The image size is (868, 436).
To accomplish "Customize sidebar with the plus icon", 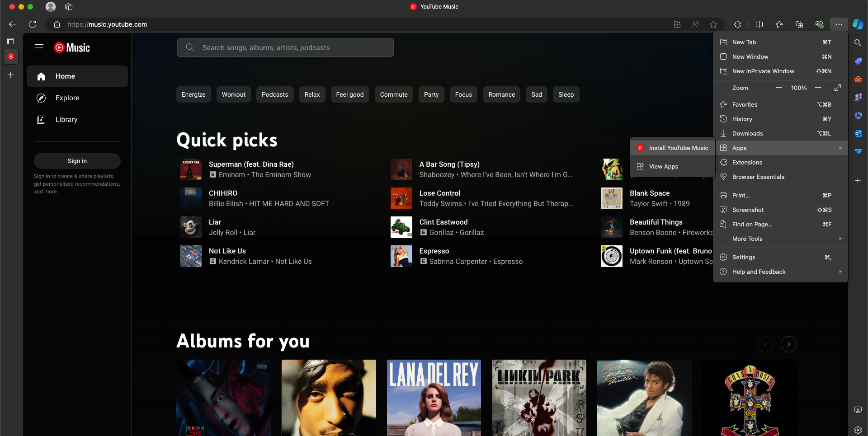I will [858, 180].
